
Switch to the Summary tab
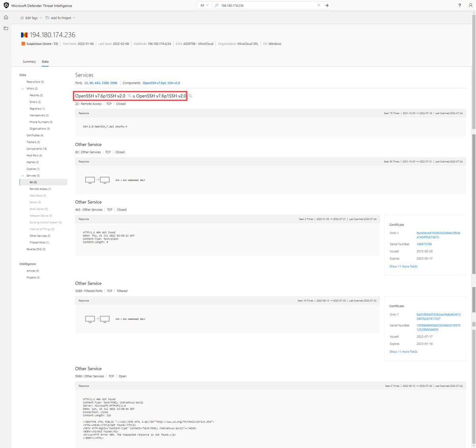coord(29,62)
